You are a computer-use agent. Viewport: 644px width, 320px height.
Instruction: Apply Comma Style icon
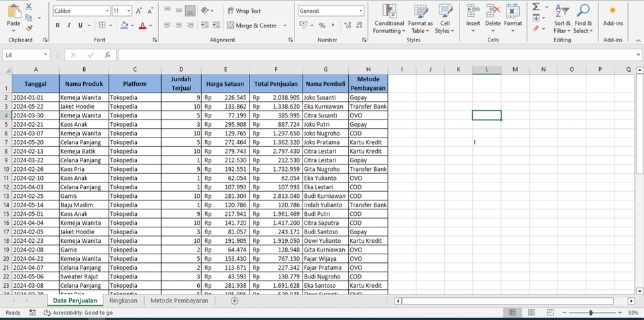pyautogui.click(x=333, y=25)
